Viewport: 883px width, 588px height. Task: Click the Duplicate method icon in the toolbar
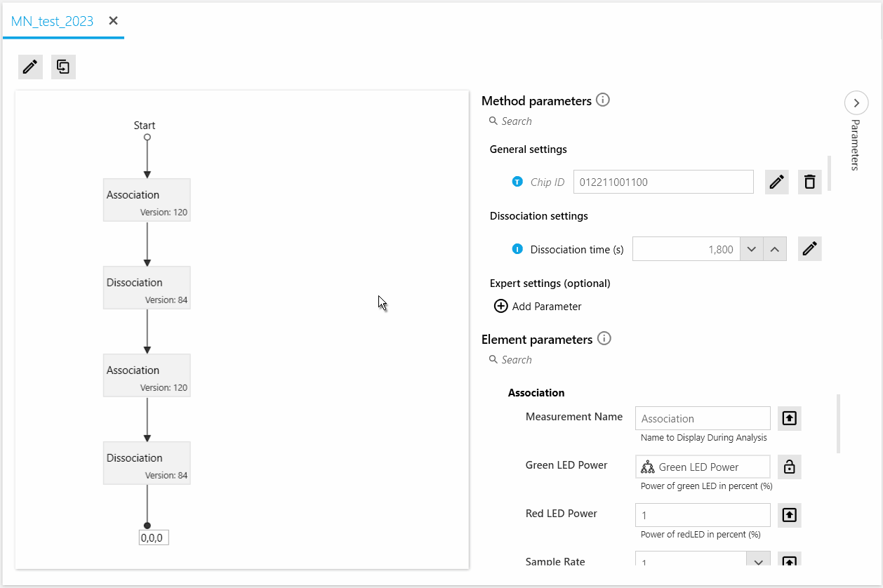[63, 67]
